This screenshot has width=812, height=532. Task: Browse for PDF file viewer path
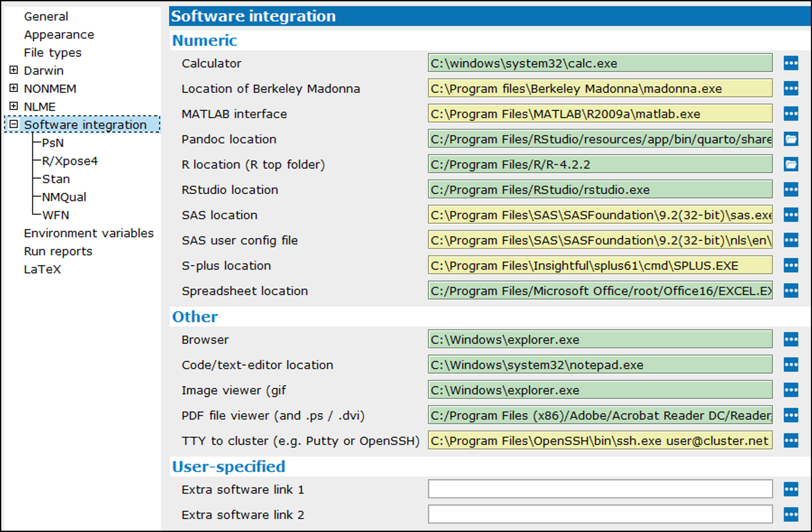[x=790, y=415]
